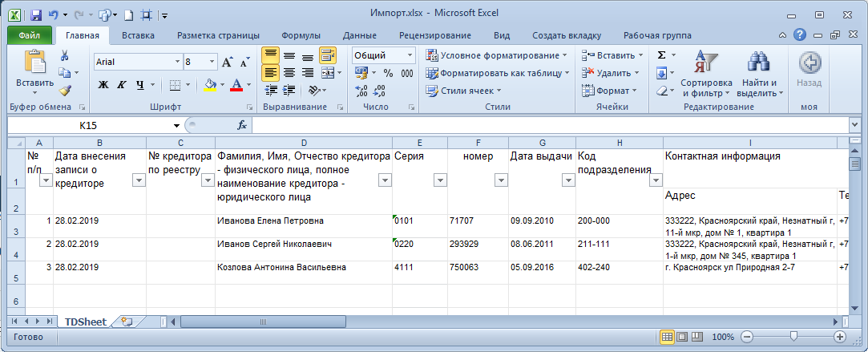The height and width of the screenshot is (352, 868).
Task: Click the Insert Function fx icon
Action: pos(241,126)
